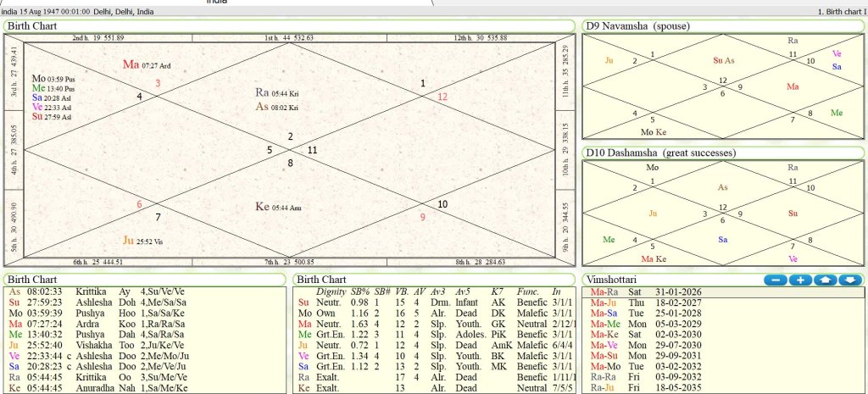
Task: Choose the Ra-Ra 03-09-2032 dasha period
Action: coord(678,376)
